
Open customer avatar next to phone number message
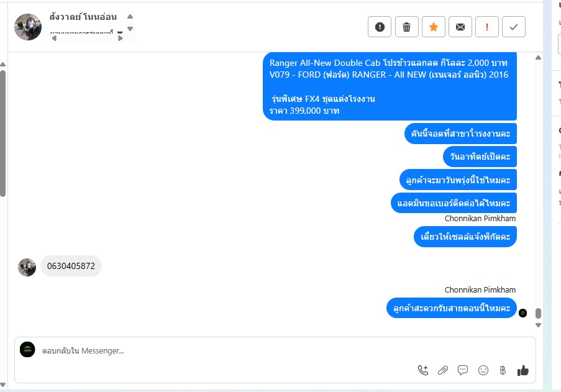[27, 268]
